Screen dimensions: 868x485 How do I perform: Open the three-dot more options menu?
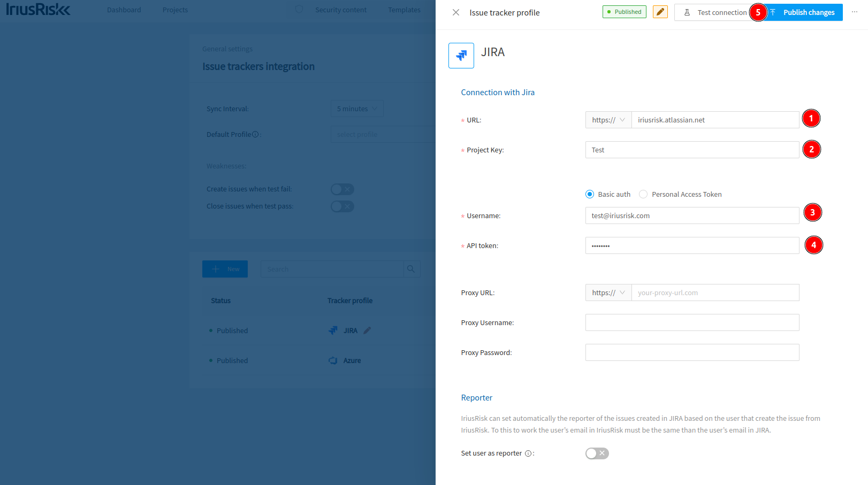855,12
